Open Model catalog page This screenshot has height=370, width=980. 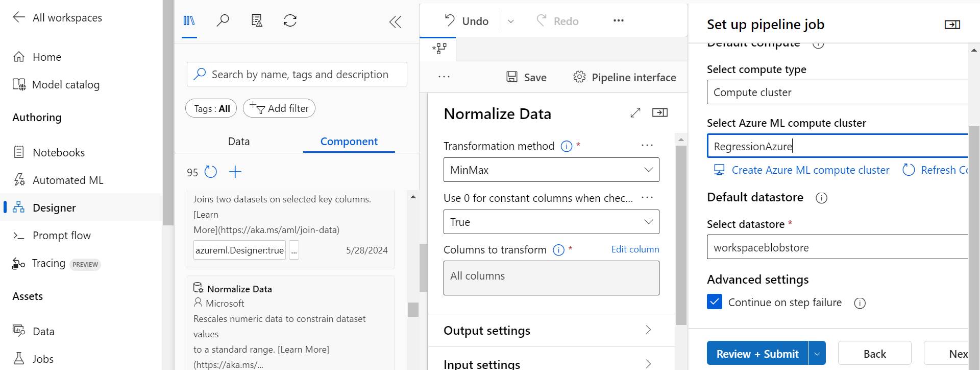click(56, 84)
